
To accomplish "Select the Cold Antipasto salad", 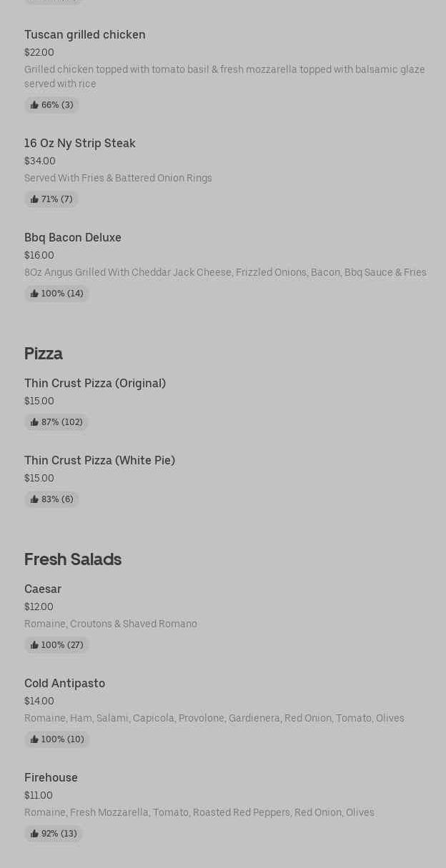I will [64, 683].
